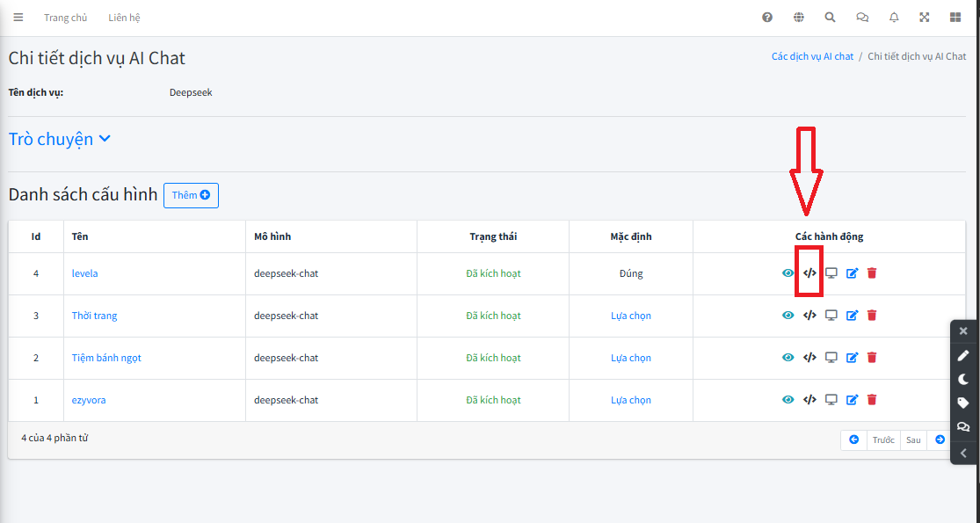This screenshot has height=523, width=980.
Task: Open the hamburger sidebar menu
Action: (18, 18)
